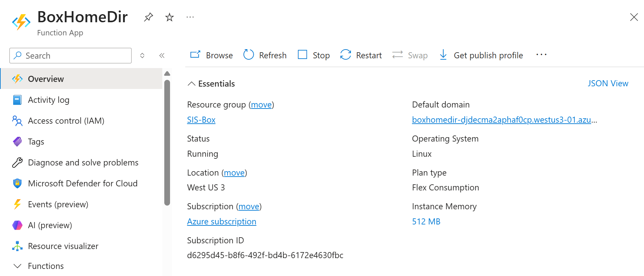Restart the function app
The height and width of the screenshot is (276, 644).
coord(361,55)
